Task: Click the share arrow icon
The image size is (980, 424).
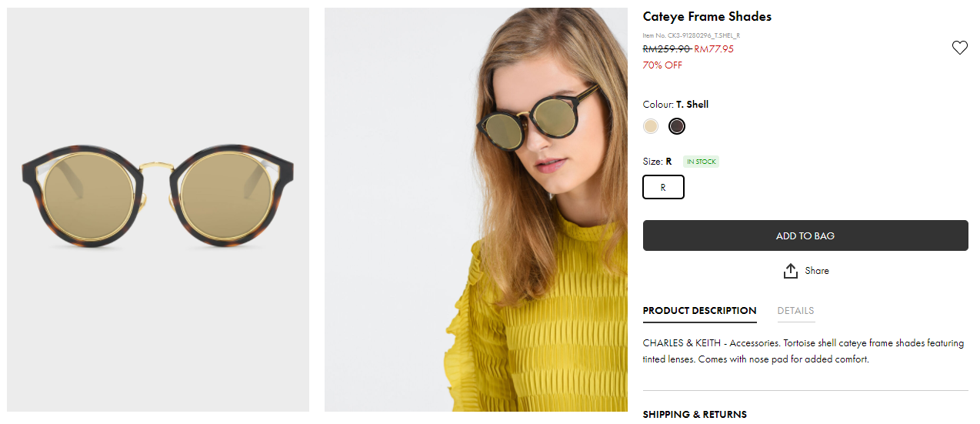Action: click(790, 271)
